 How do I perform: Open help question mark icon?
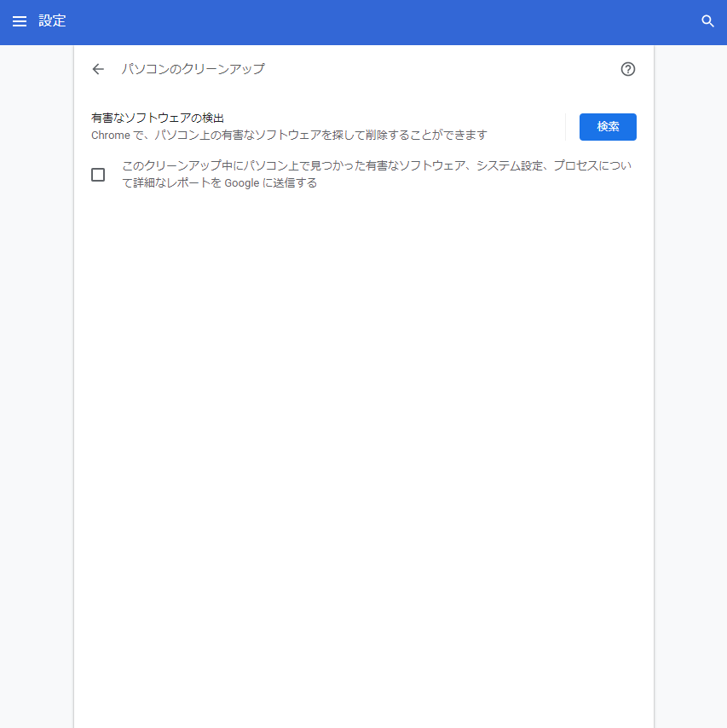pyautogui.click(x=627, y=69)
